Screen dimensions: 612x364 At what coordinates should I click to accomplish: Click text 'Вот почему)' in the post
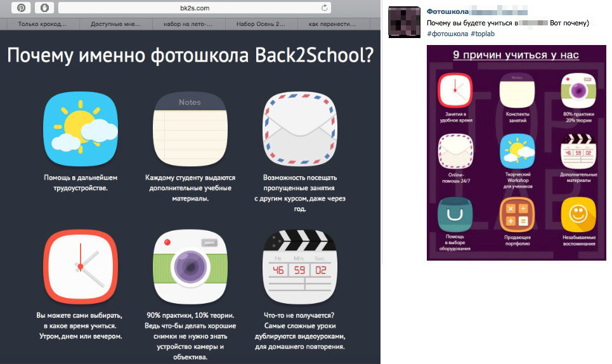pos(570,23)
